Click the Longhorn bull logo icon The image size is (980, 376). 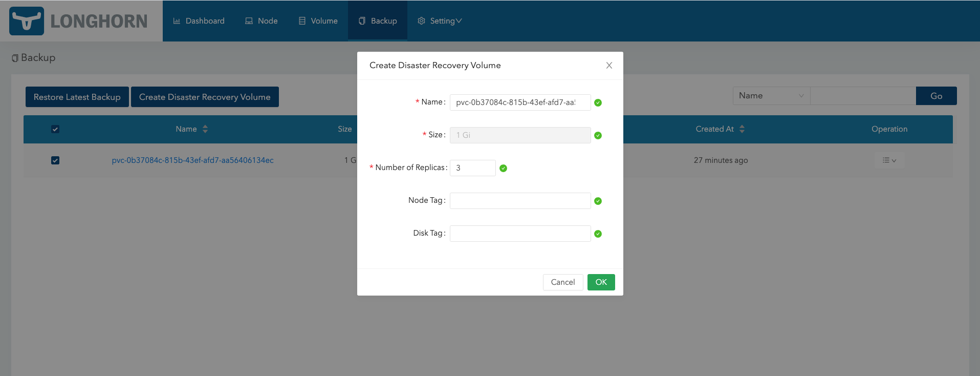pos(27,21)
